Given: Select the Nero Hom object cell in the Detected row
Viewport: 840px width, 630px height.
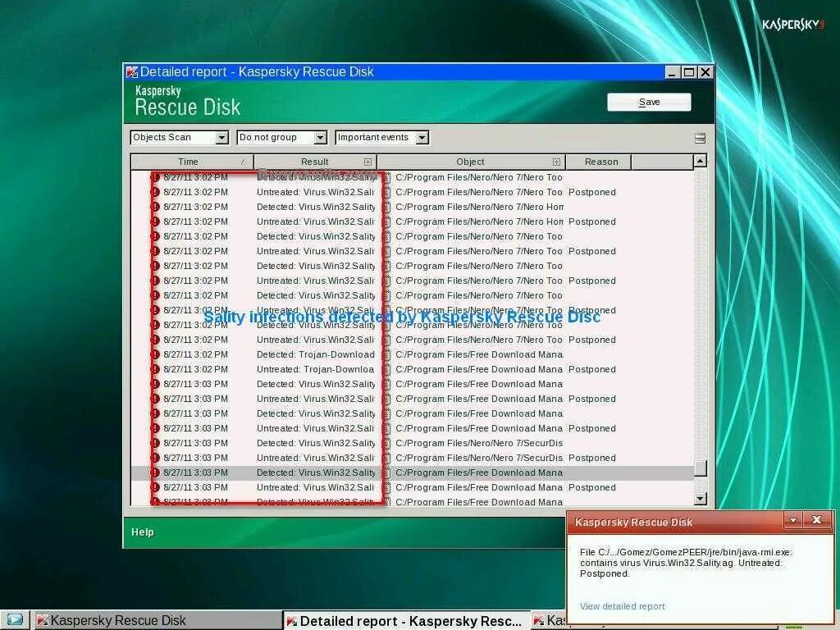Looking at the screenshot, I should coord(479,207).
